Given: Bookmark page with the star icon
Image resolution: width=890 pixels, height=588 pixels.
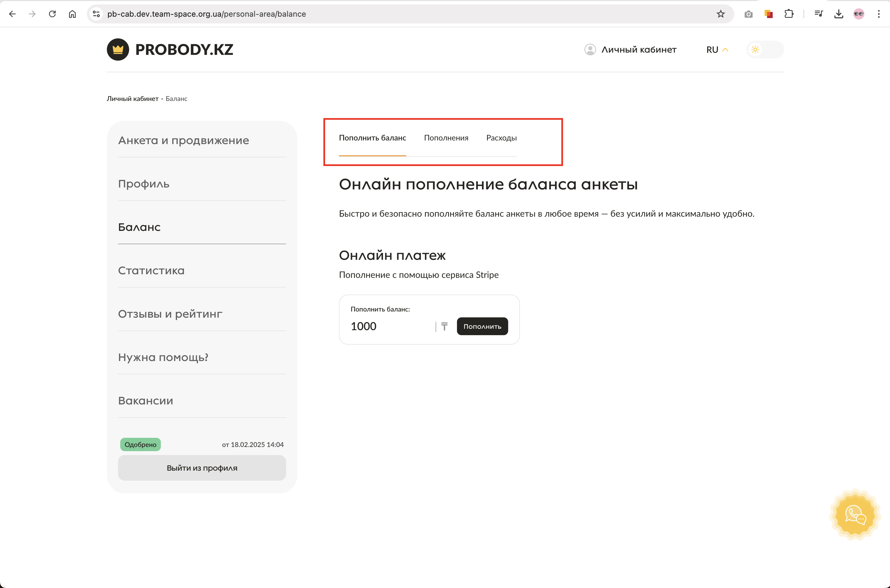Looking at the screenshot, I should [x=721, y=14].
